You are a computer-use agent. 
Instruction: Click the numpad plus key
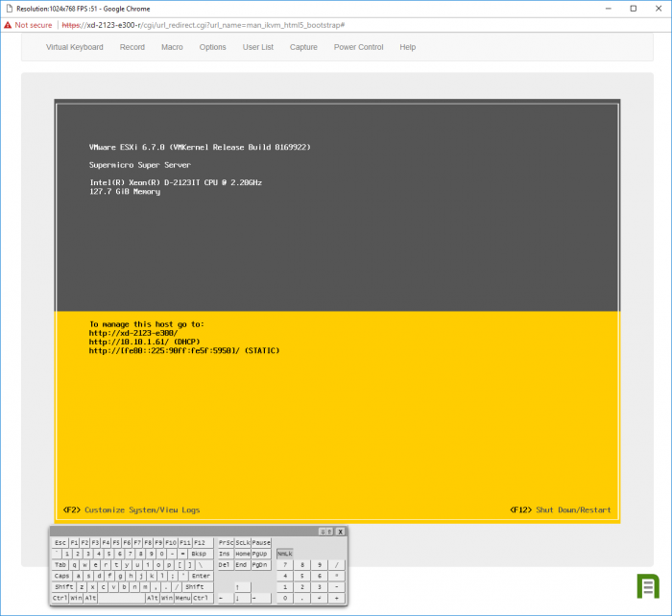pos(337,598)
